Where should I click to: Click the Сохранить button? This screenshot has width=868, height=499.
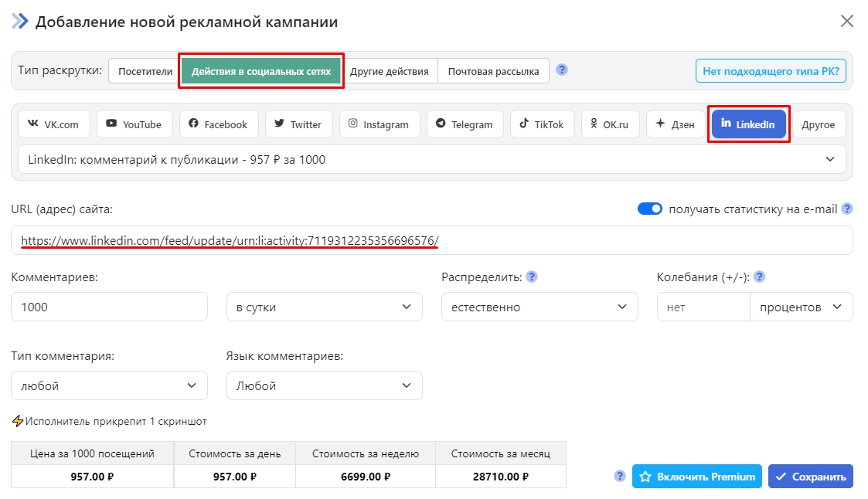click(810, 477)
